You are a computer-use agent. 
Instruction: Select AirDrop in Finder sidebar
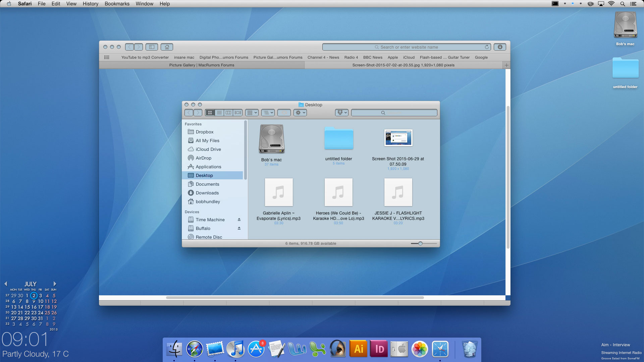[213, 158]
